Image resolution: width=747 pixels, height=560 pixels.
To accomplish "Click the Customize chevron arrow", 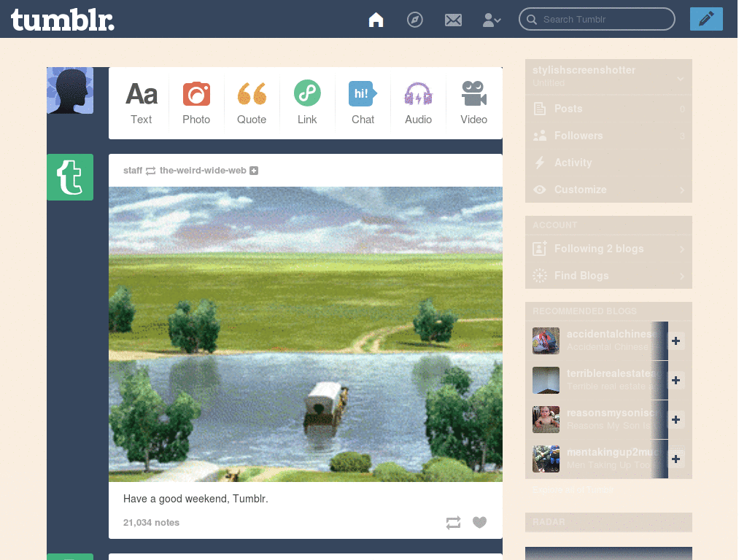I will [682, 190].
